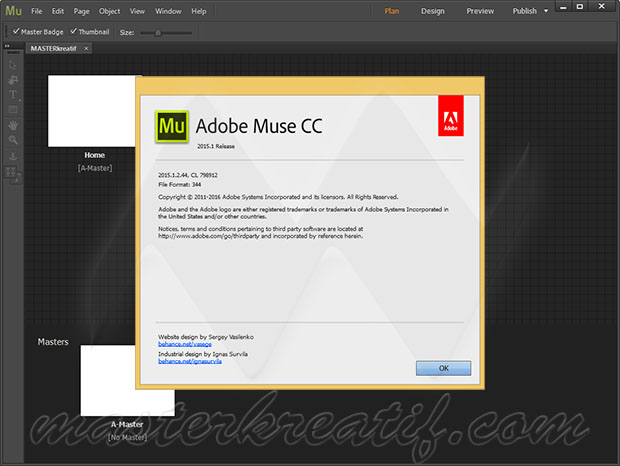Click the [No Master] label
This screenshot has height=466, width=620.
(127, 437)
